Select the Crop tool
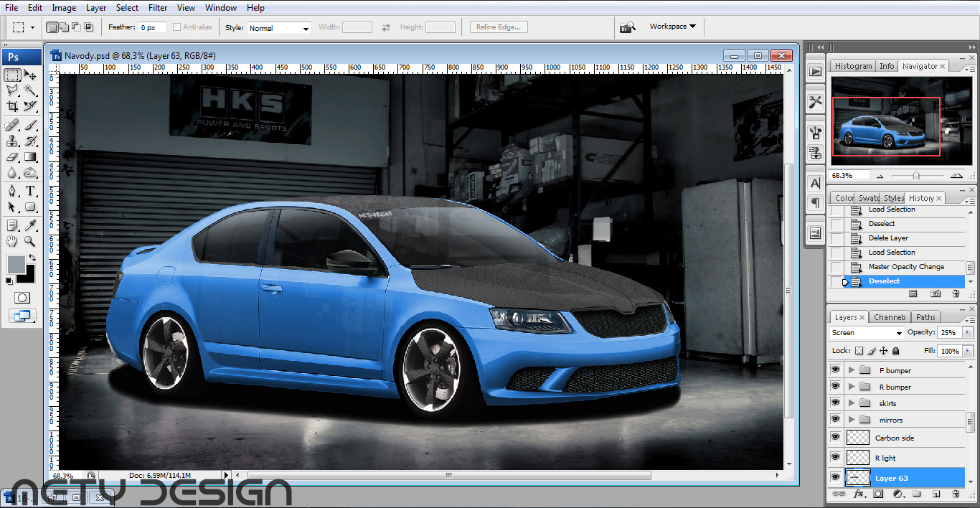The height and width of the screenshot is (508, 980). [x=12, y=106]
